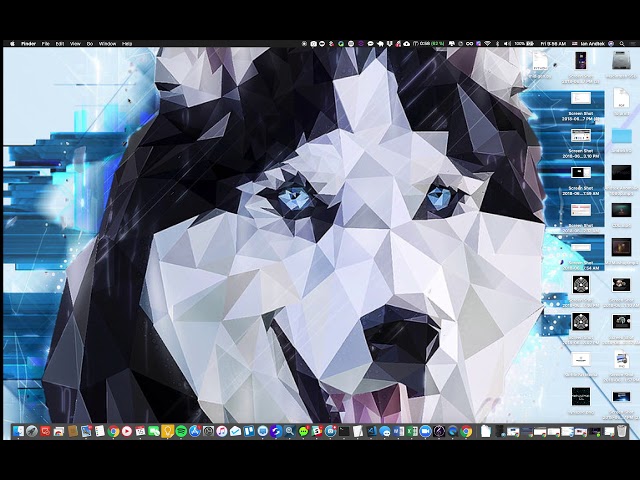Launch Launchpad rocket icon in dock
Screen dimensions: 640x480
pyautogui.click(x=32, y=431)
